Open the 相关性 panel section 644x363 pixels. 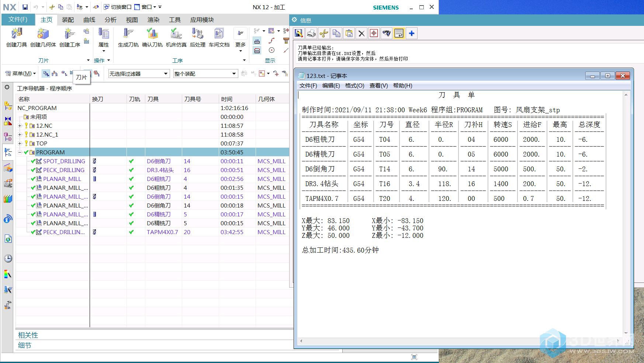[x=28, y=335]
